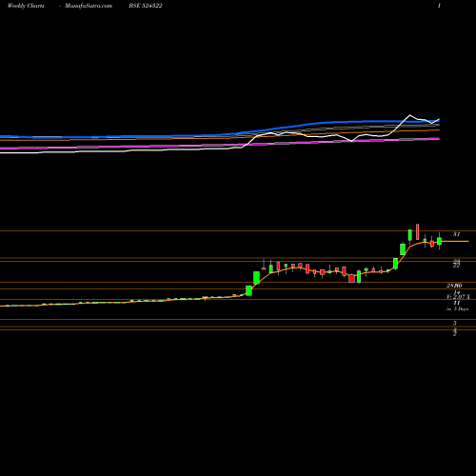Click the "BSE 524322" symbol label
Image resolution: width=476 pixels, height=476 pixels.
(x=146, y=6)
